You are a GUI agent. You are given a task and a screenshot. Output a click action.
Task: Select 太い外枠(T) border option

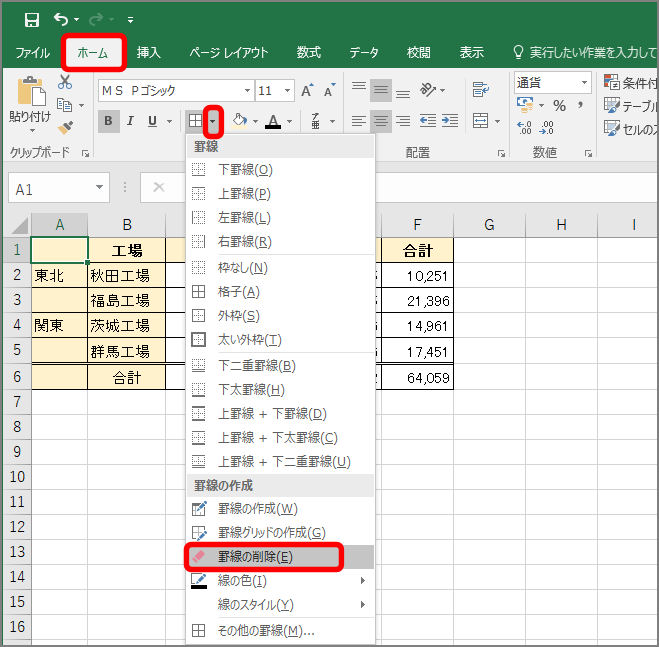click(280, 340)
